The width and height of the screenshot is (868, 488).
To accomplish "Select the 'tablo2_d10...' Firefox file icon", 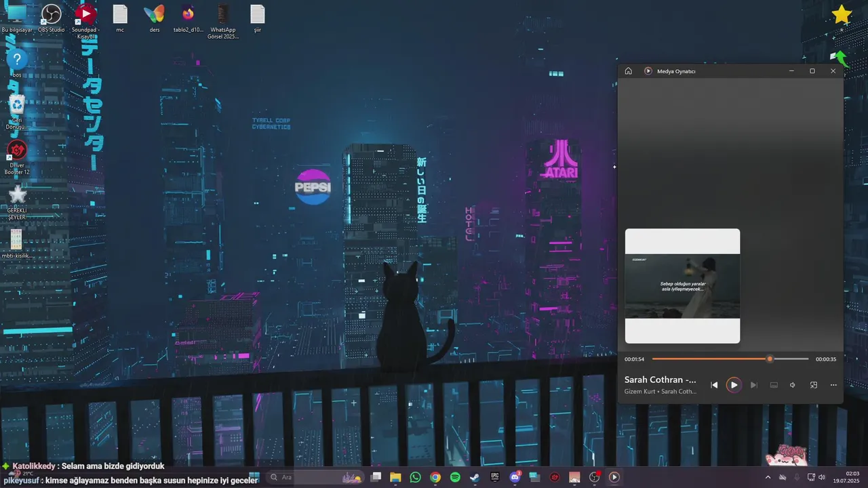I will [x=189, y=19].
